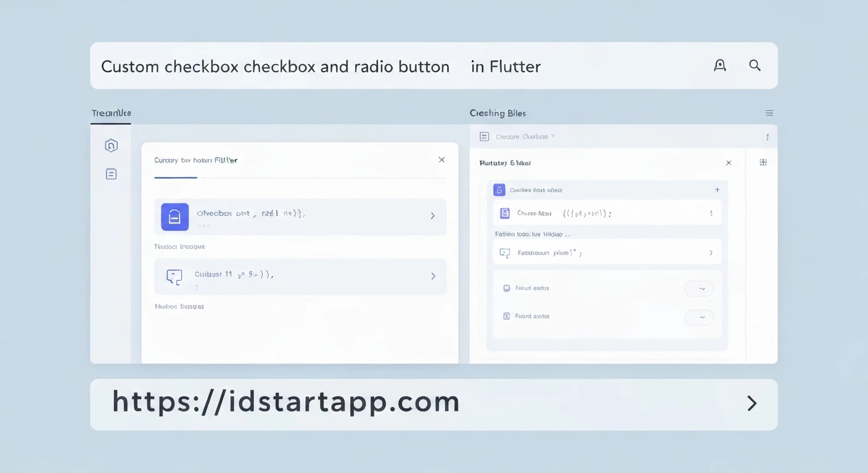Click the user profile icon in header
This screenshot has width=868, height=473.
point(719,65)
